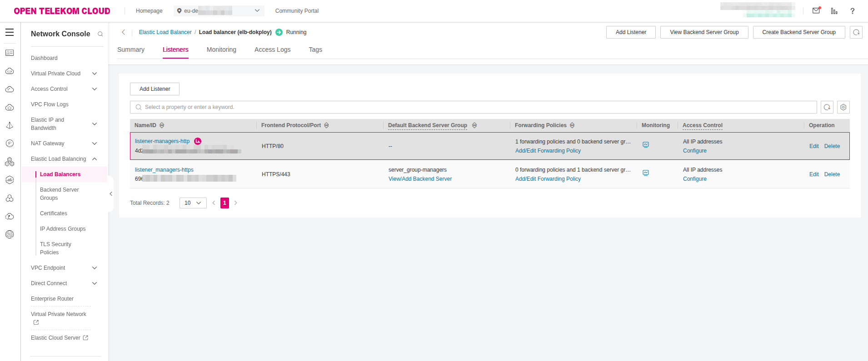Open the hamburger navigation menu
The height and width of the screenshot is (361, 868).
(x=10, y=32)
